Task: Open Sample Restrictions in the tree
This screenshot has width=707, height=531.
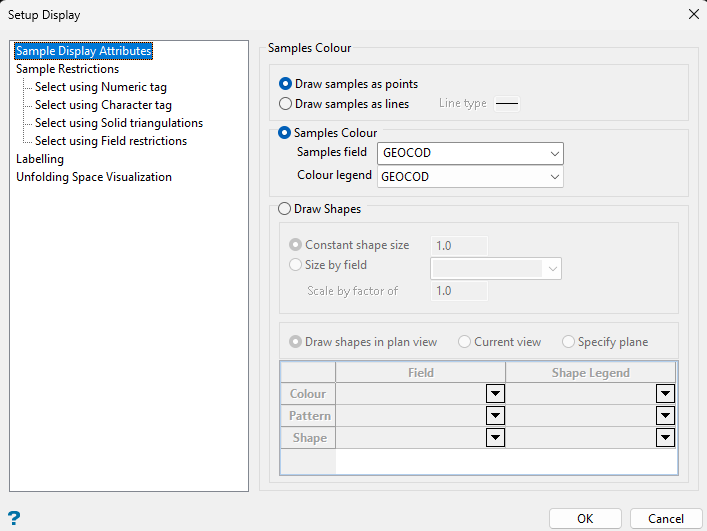Action: pyautogui.click(x=68, y=69)
